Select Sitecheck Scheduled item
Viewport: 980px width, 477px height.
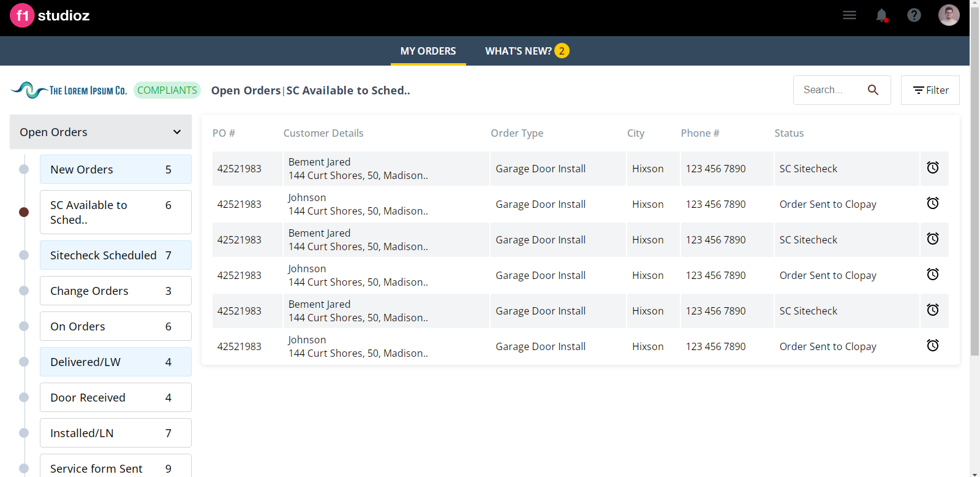[116, 255]
